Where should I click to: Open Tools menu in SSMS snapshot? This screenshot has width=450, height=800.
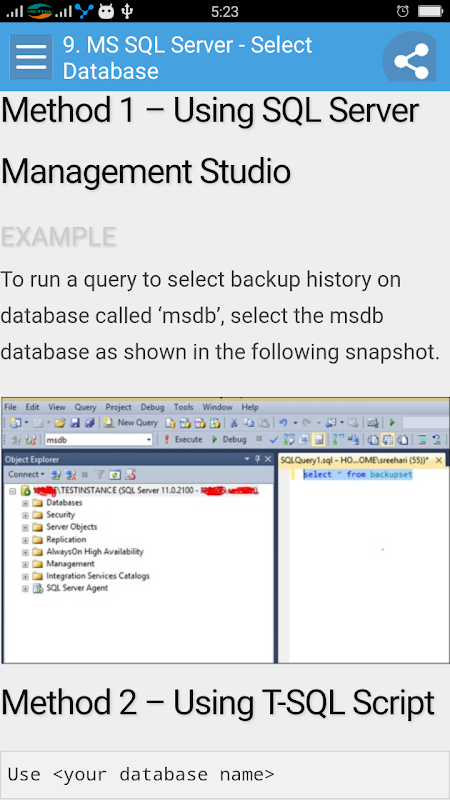click(184, 407)
